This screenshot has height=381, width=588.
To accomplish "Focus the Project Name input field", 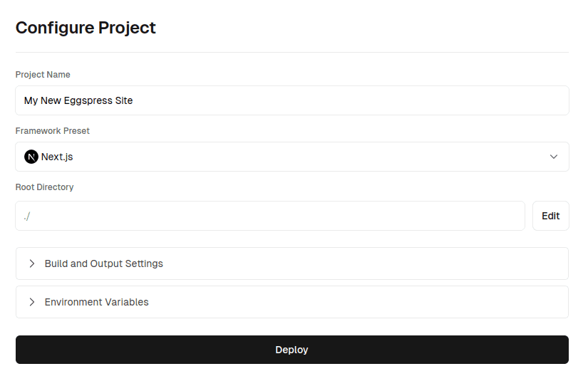I will [x=292, y=100].
